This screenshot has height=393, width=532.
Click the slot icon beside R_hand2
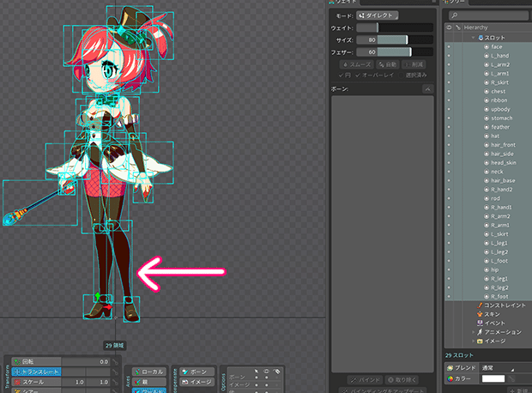(x=487, y=190)
